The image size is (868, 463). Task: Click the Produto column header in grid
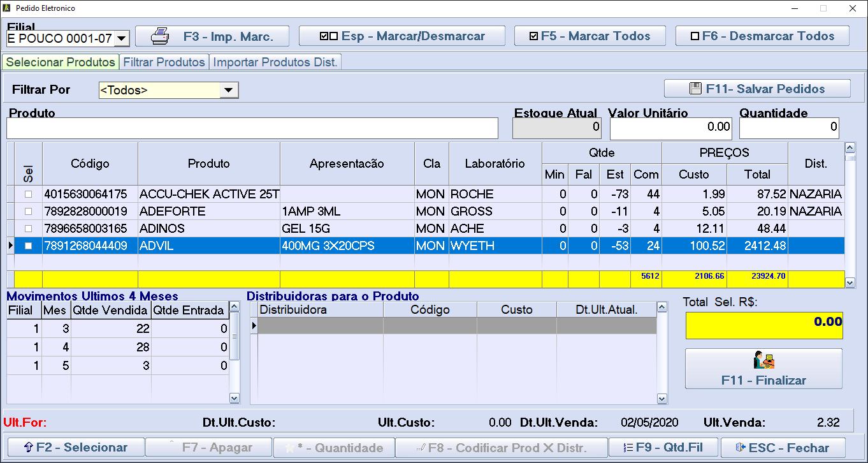pos(208,164)
